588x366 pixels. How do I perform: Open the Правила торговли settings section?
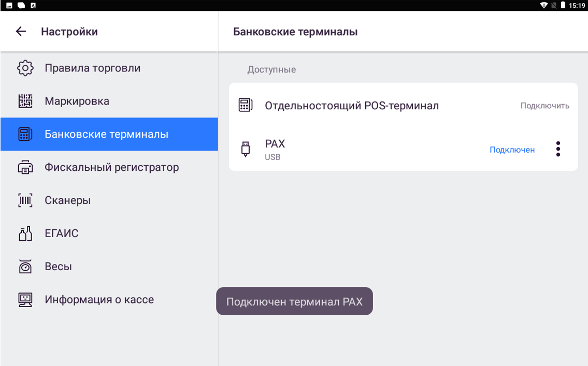tap(92, 68)
